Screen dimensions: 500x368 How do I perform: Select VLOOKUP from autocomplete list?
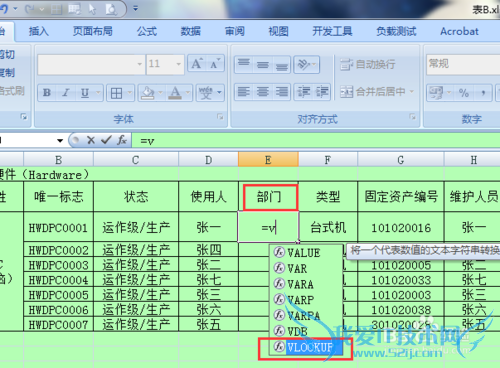pyautogui.click(x=307, y=348)
